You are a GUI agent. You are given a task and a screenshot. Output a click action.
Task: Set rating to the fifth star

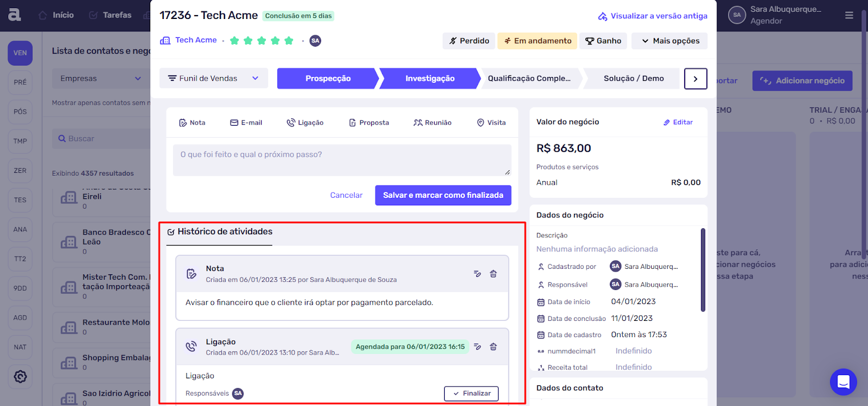click(x=289, y=41)
